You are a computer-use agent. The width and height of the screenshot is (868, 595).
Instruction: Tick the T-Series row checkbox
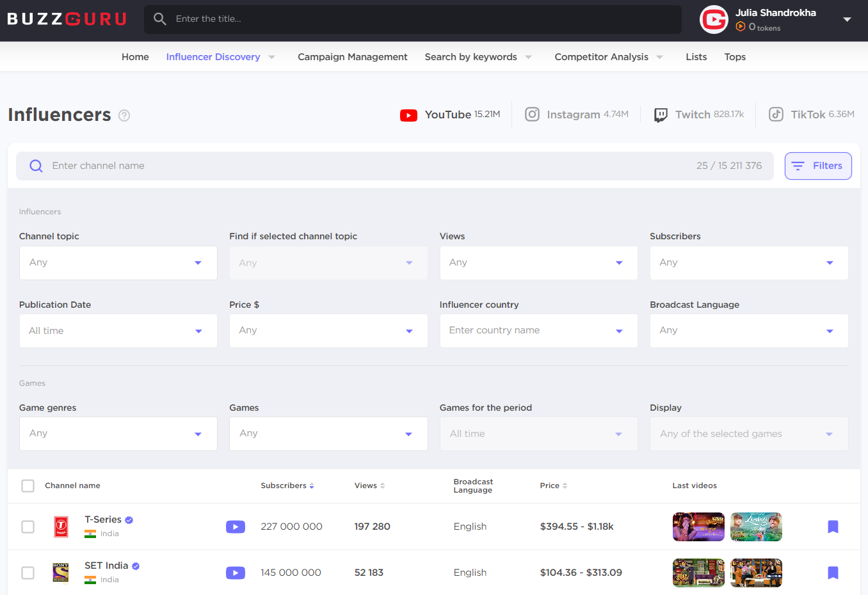click(x=28, y=527)
